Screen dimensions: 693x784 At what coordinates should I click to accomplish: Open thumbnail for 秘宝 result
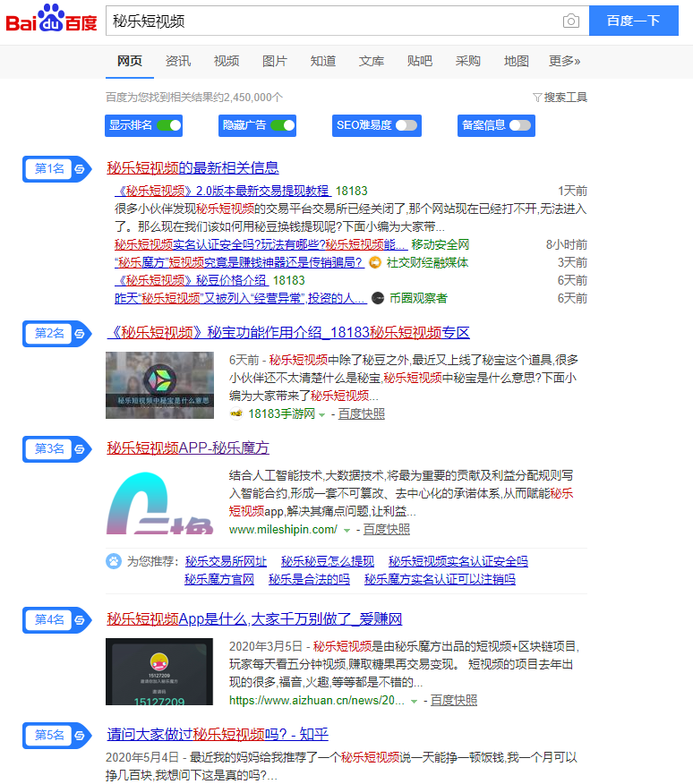click(x=159, y=385)
